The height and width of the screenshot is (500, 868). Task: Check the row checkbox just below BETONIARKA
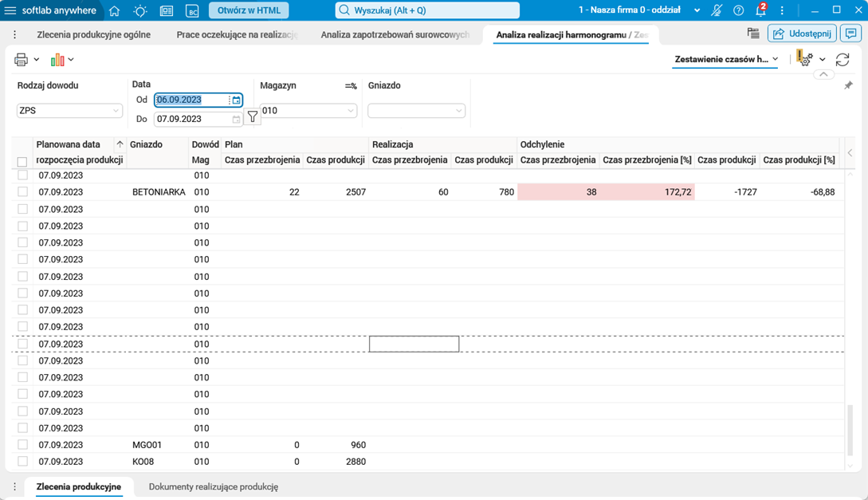22,209
